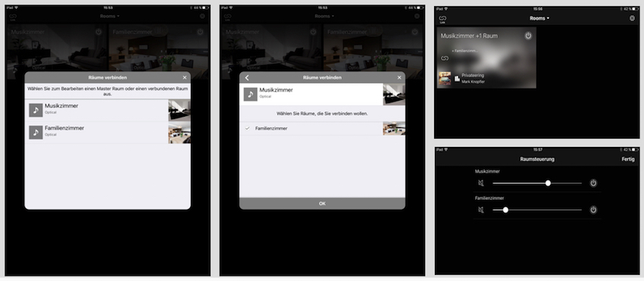Open the Link icon in Rooms header
This screenshot has height=281, width=644.
tap(442, 18)
